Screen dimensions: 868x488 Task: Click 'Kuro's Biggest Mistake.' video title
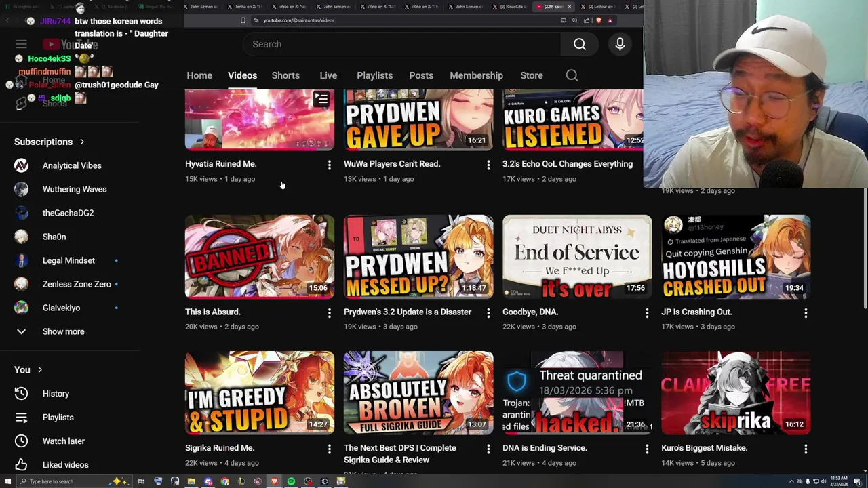coord(704,448)
